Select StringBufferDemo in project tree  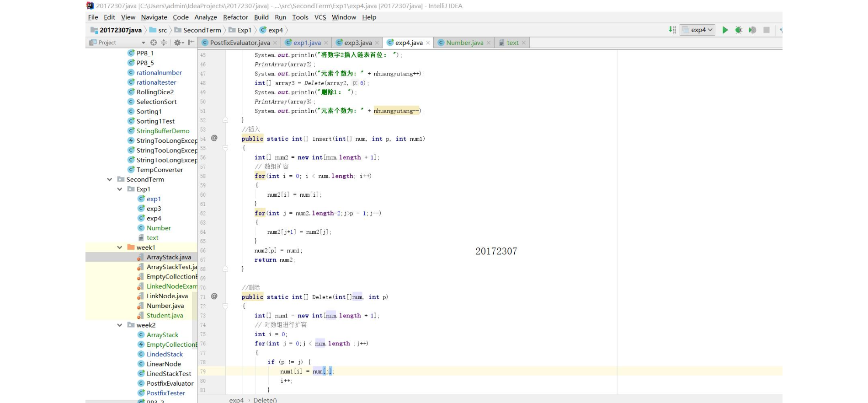click(163, 131)
